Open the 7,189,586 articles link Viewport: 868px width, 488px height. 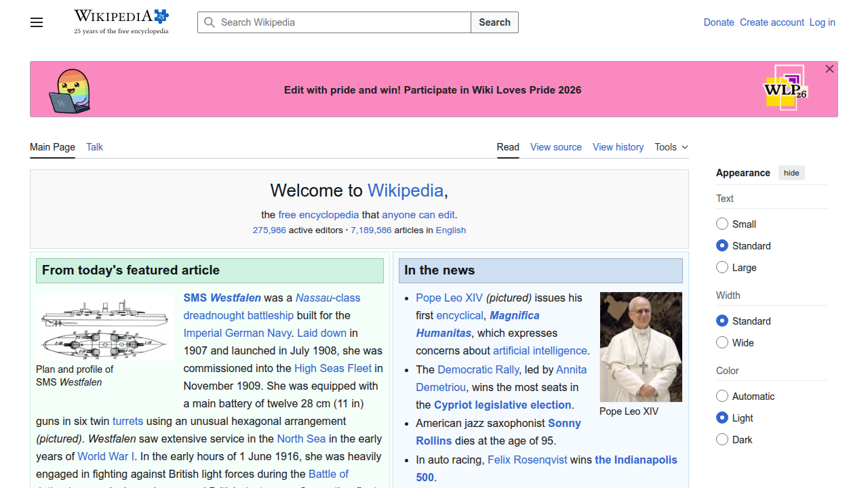tap(371, 230)
